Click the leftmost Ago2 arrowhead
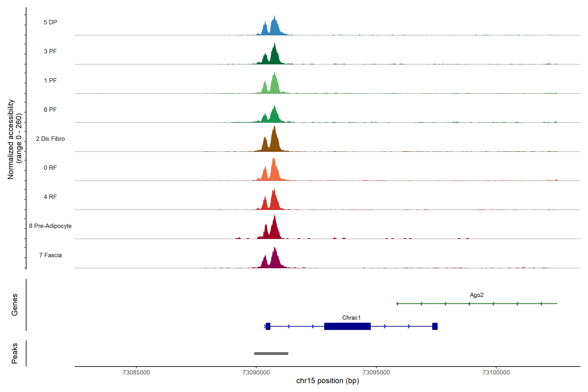 pos(398,304)
